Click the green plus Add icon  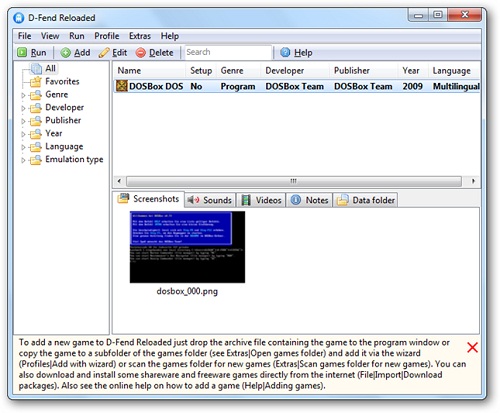pos(65,52)
